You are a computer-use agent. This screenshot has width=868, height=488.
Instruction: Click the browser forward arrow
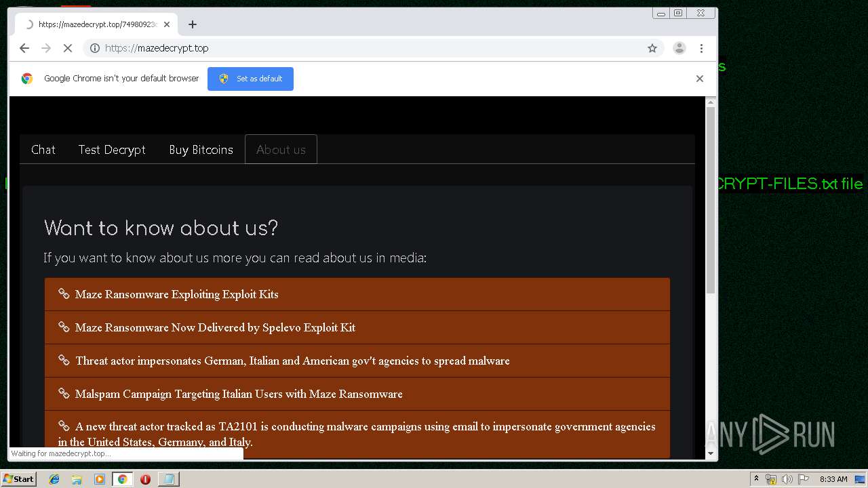tap(46, 48)
